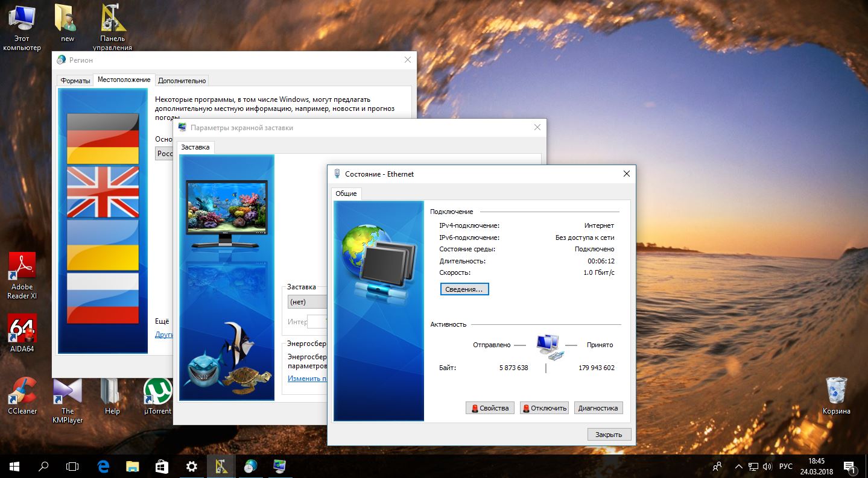Open the taskbar clock showing 18:45
The width and height of the screenshot is (868, 478).
[816, 466]
